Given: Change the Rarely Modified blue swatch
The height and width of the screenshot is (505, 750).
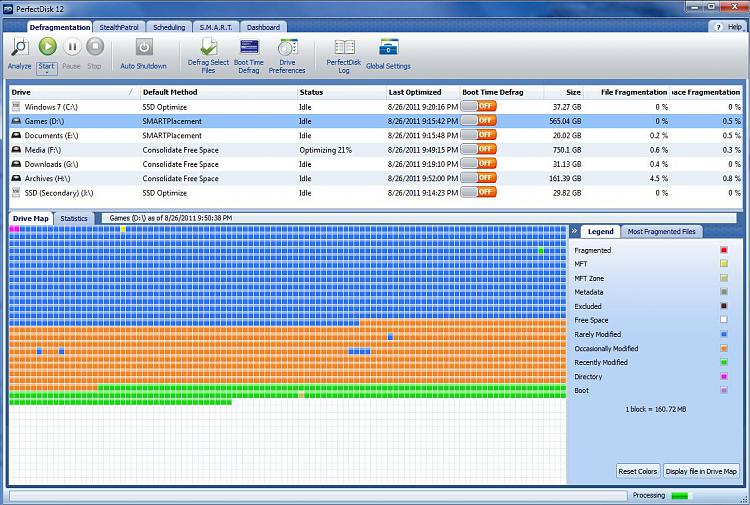Looking at the screenshot, I should 724,334.
